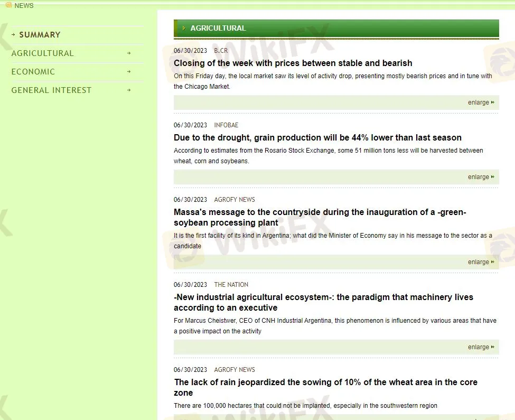515x420 pixels.
Task: Click the INFOBAE source label
Action: point(226,125)
